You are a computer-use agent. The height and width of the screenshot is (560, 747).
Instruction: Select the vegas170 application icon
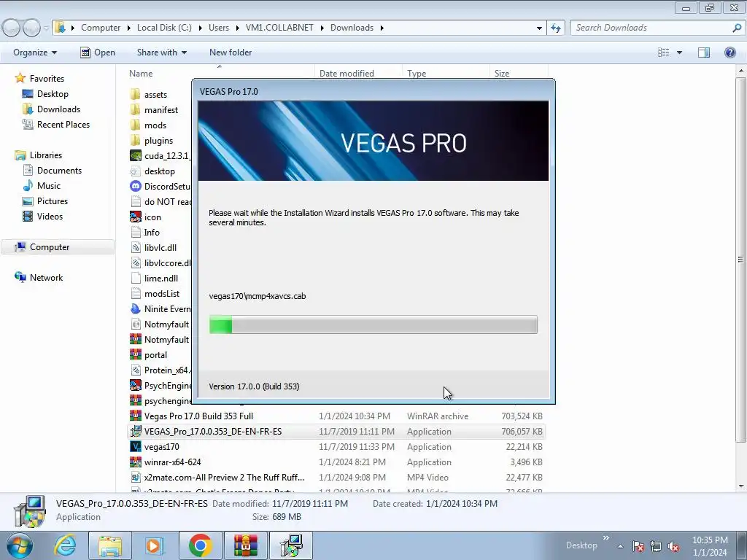coord(135,447)
